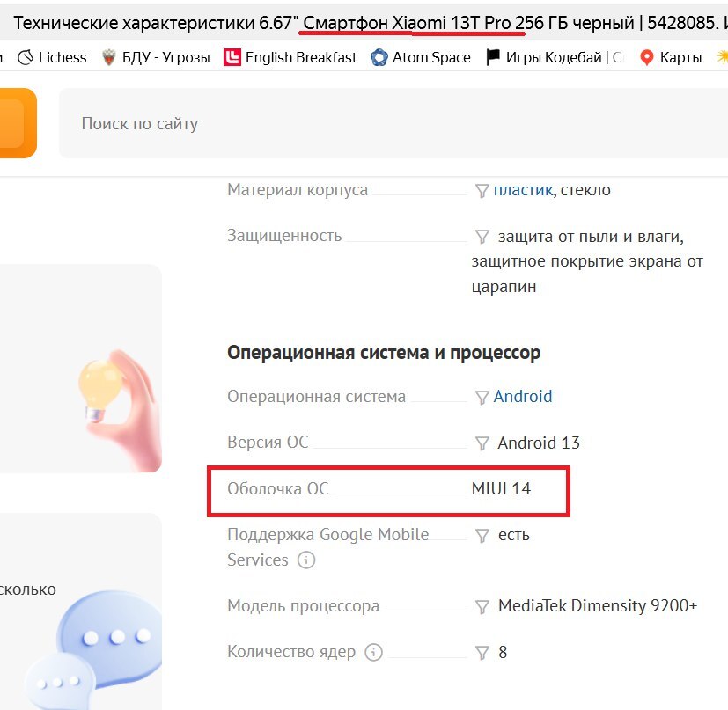This screenshot has width=728, height=710.
Task: Follow the пластик material link
Action: [523, 190]
